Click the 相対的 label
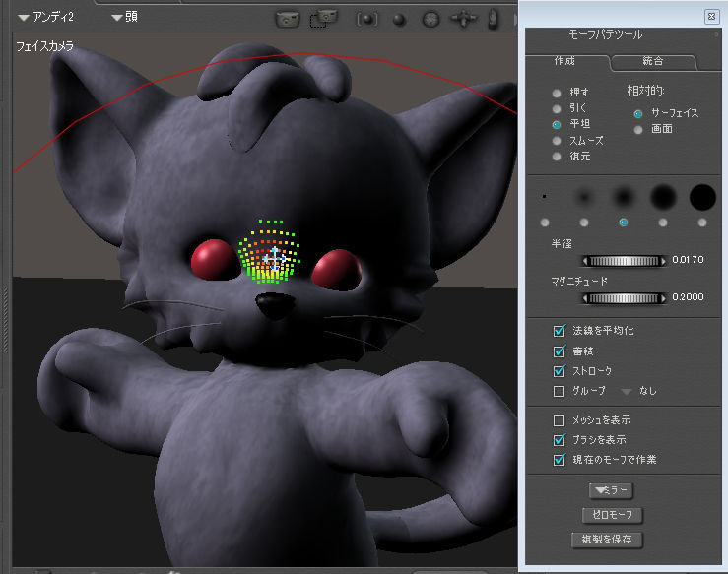 646,91
